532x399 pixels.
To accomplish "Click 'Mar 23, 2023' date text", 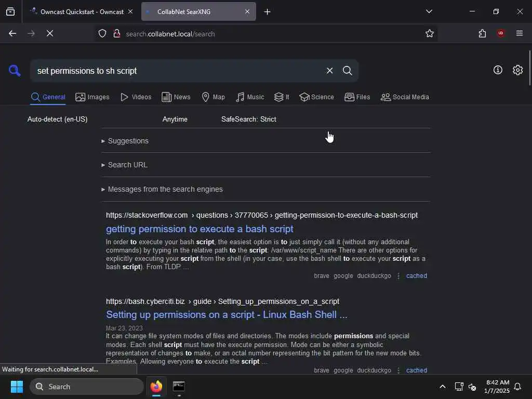I will 124,328.
